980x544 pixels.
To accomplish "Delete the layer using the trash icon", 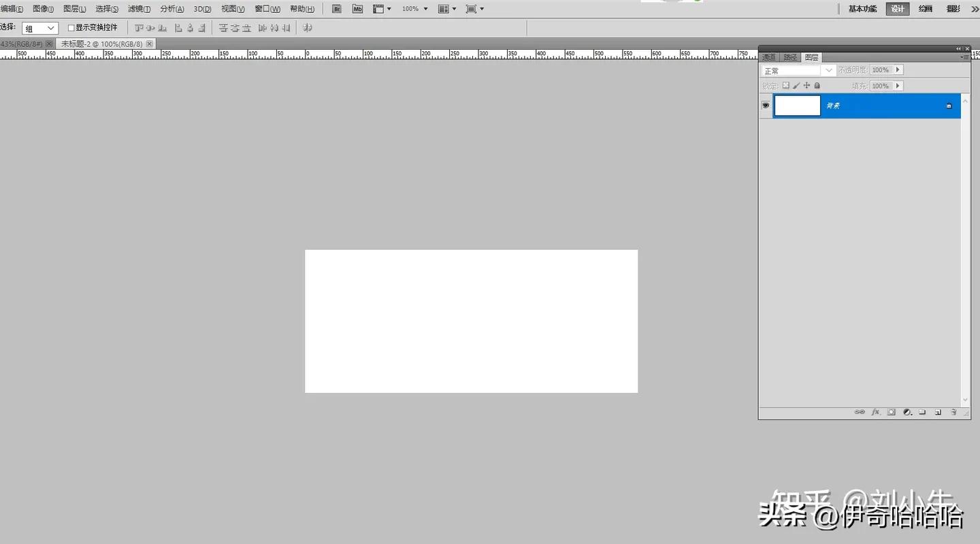I will pos(953,412).
